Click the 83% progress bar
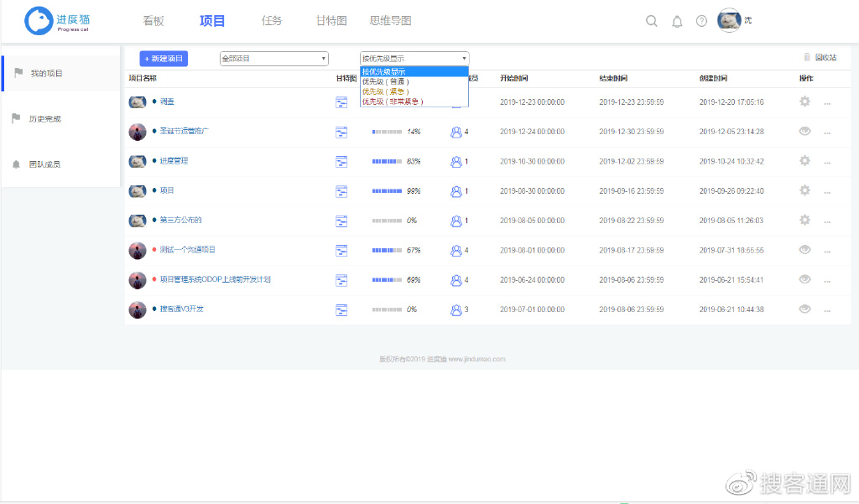Screen dimensions: 859x504 coord(387,162)
